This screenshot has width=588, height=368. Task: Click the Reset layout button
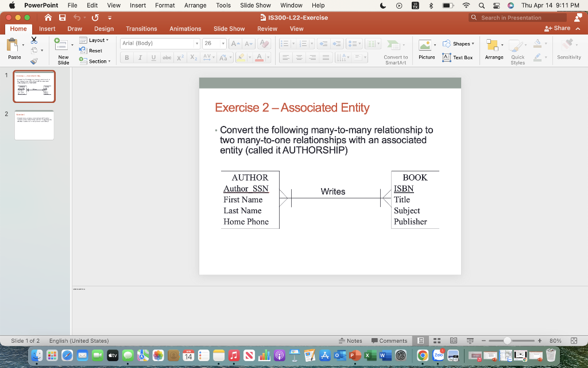(92, 50)
